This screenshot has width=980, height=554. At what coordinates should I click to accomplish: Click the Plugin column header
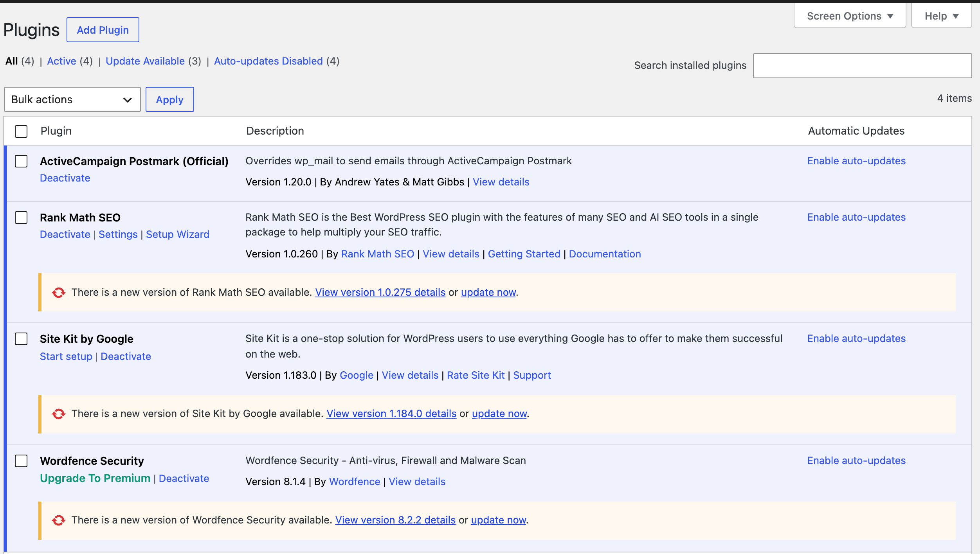tap(56, 131)
